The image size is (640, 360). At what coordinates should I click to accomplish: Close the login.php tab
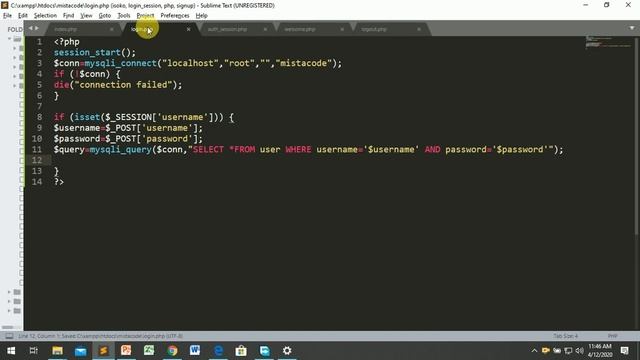pos(188,29)
